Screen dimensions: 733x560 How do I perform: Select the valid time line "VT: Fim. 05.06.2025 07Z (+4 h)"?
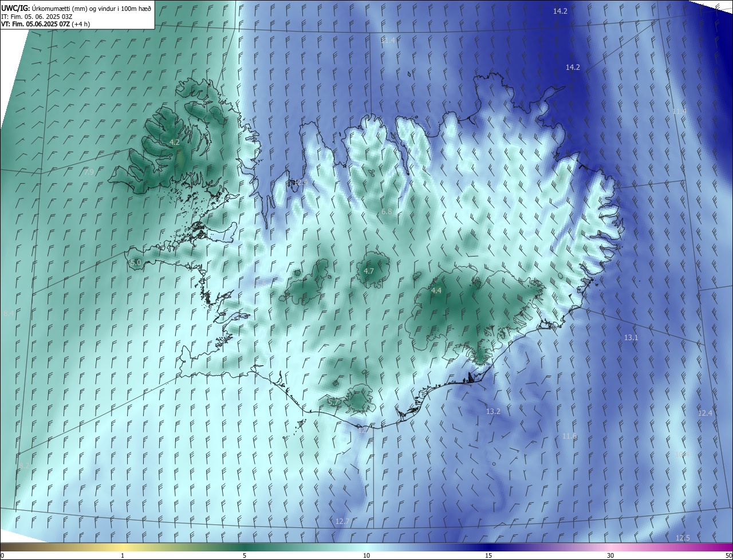point(46,24)
